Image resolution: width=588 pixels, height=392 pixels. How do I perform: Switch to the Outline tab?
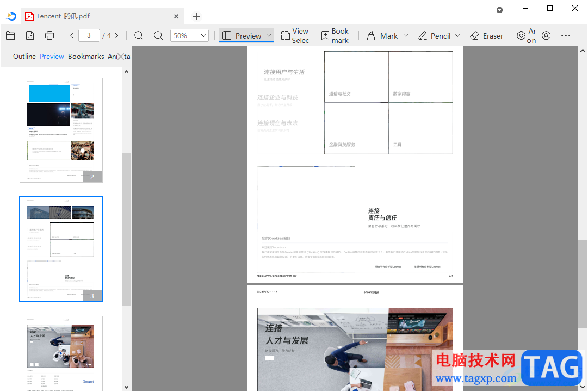[x=24, y=56]
